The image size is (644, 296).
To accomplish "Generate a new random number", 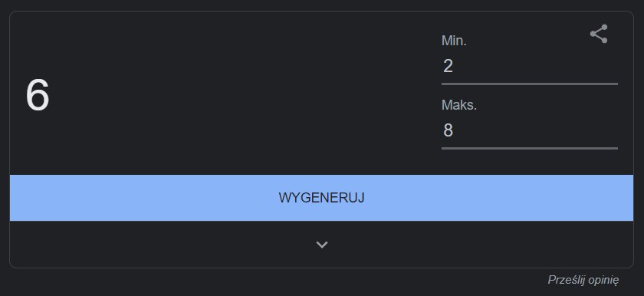I will click(x=321, y=198).
